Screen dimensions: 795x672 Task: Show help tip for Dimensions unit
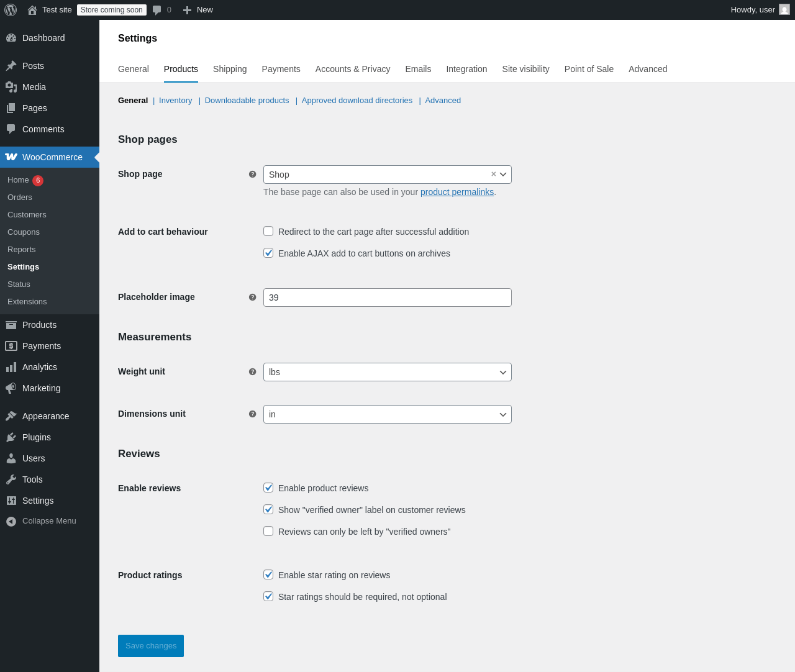pyautogui.click(x=253, y=414)
